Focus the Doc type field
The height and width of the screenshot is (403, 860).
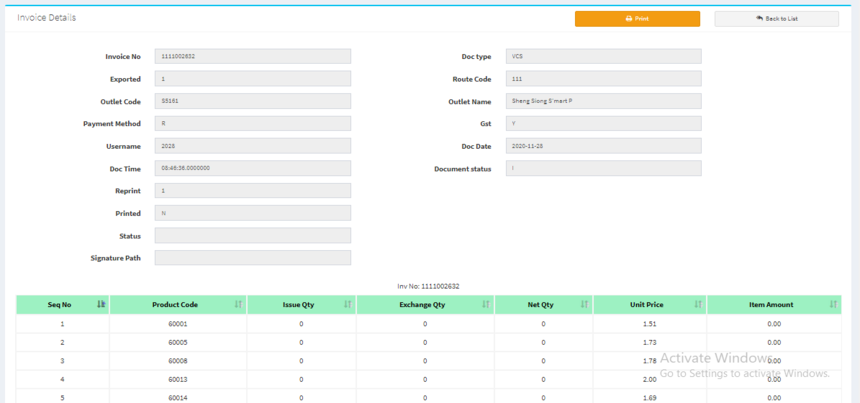tap(603, 56)
